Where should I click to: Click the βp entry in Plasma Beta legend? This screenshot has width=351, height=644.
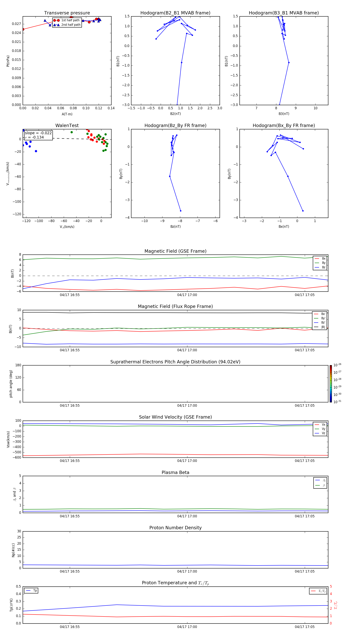320,480
